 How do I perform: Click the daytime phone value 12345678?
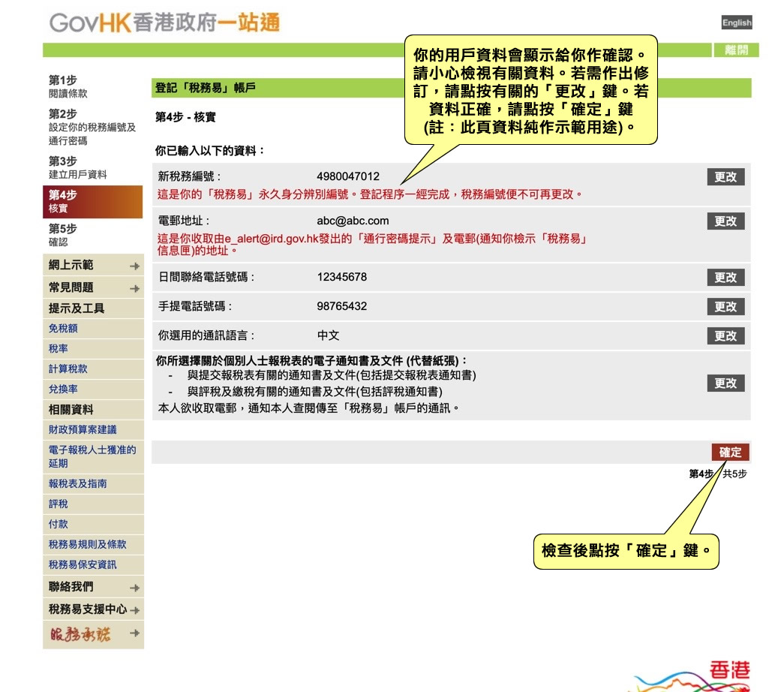coord(342,277)
